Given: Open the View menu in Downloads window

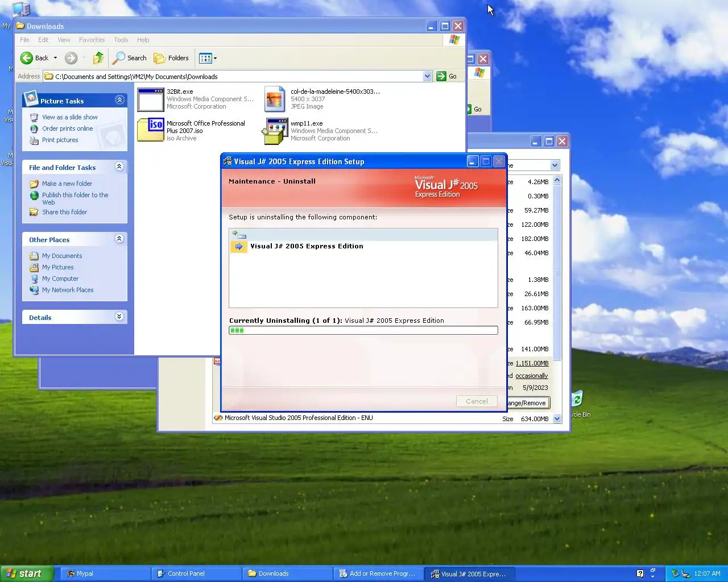Looking at the screenshot, I should pos(64,40).
